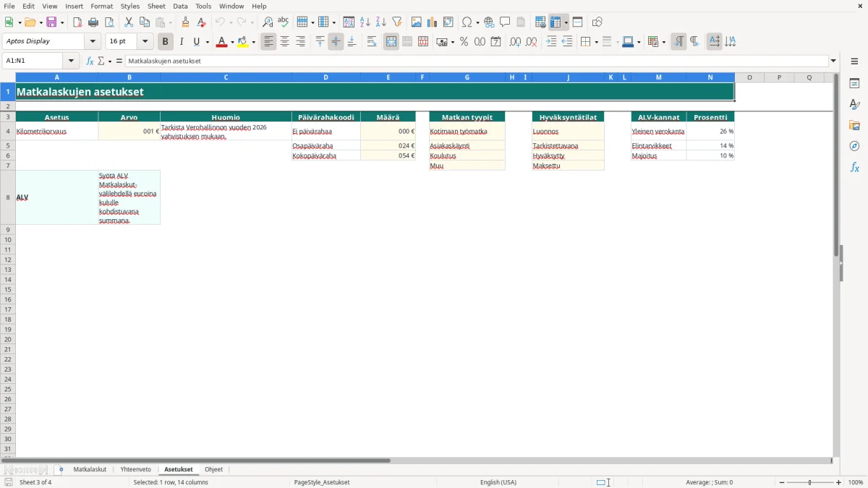Click the zoom in plus button

point(839,482)
